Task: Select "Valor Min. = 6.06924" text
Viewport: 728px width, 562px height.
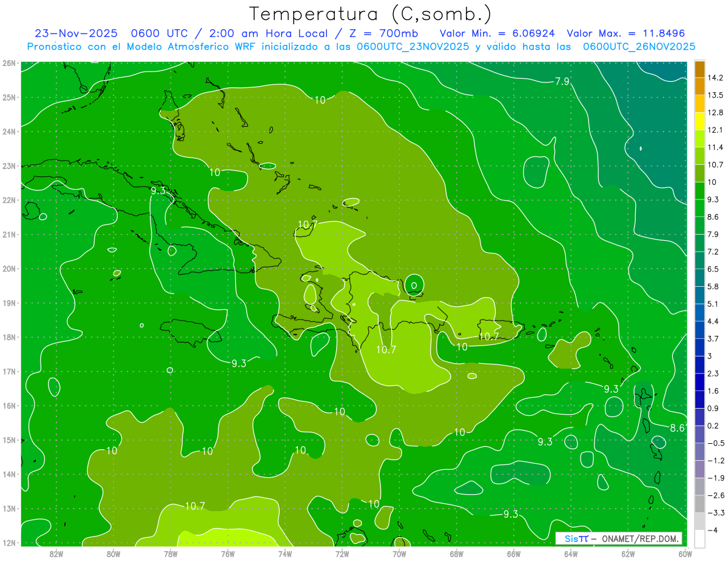Action: click(497, 33)
